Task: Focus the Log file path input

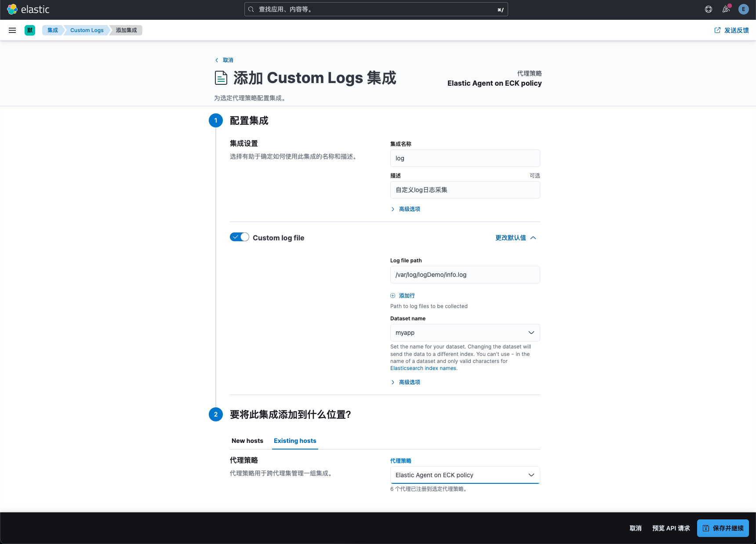Action: tap(465, 275)
